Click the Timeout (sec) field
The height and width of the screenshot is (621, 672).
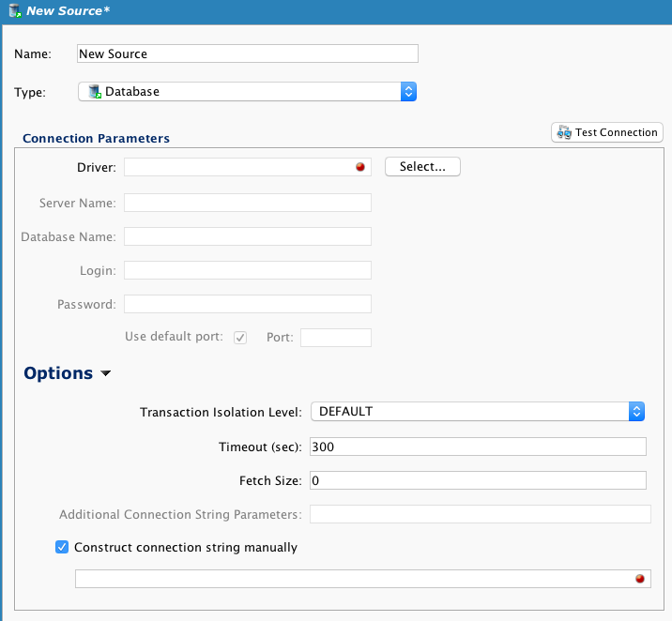(478, 447)
